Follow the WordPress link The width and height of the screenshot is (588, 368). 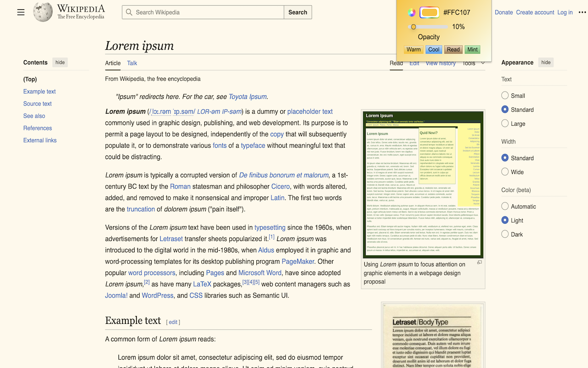pos(158,295)
